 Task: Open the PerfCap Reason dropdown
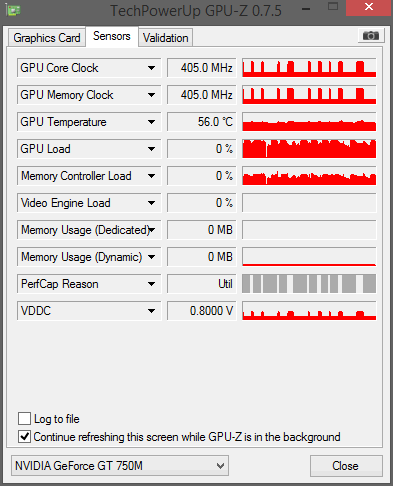click(x=151, y=284)
